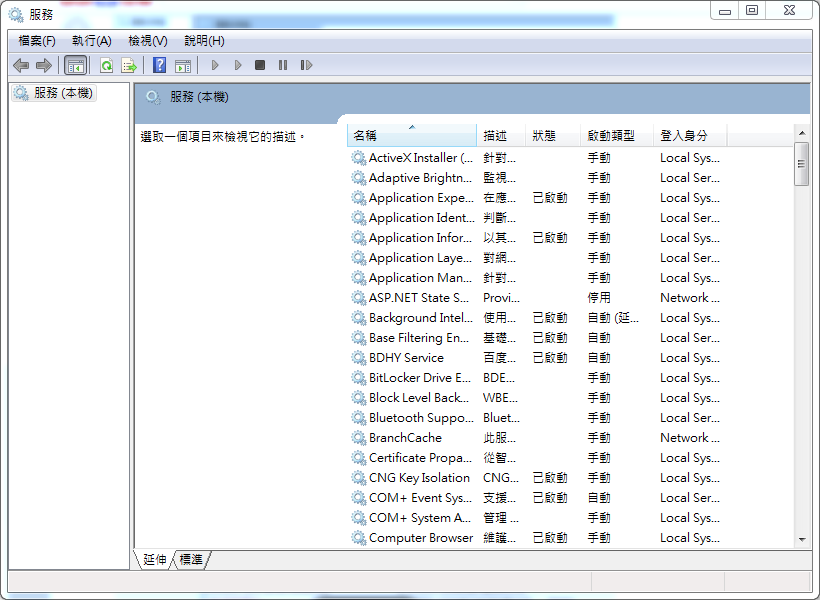This screenshot has width=820, height=600.
Task: Click the WBE... description of Block Level Backup
Action: [x=500, y=398]
